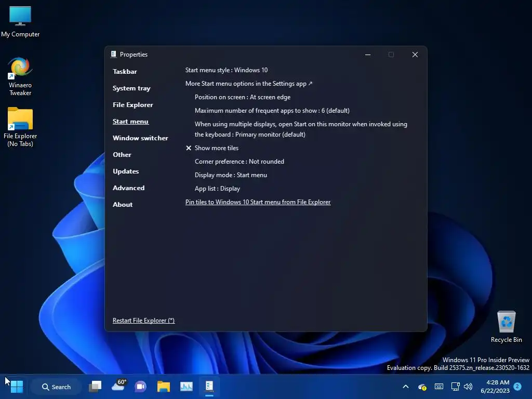This screenshot has height=399, width=532.
Task: Open the volume tray icon
Action: (x=468, y=387)
